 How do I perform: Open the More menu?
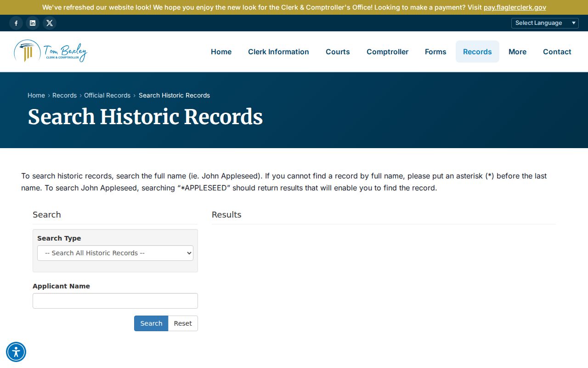click(x=517, y=52)
